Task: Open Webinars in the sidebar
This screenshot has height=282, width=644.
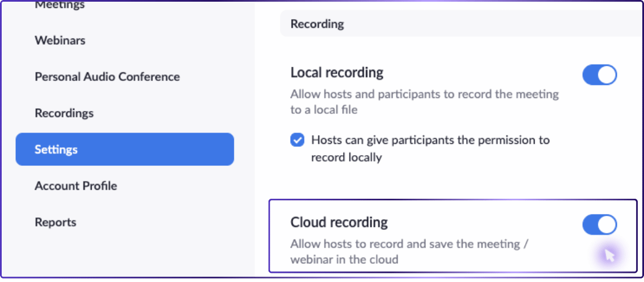Action: [60, 41]
